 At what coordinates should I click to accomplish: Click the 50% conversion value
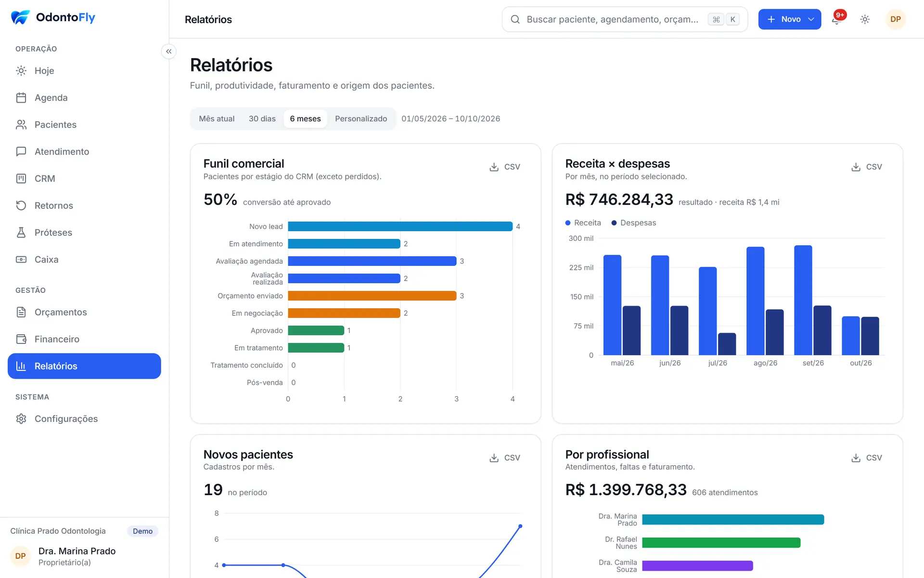click(220, 199)
